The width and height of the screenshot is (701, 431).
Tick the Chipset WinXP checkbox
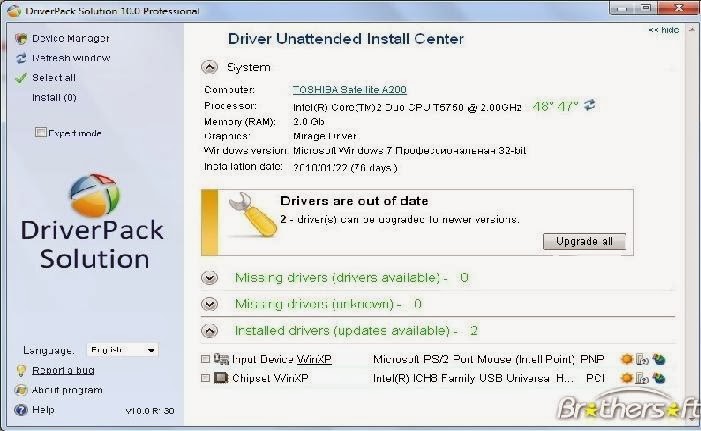(205, 378)
